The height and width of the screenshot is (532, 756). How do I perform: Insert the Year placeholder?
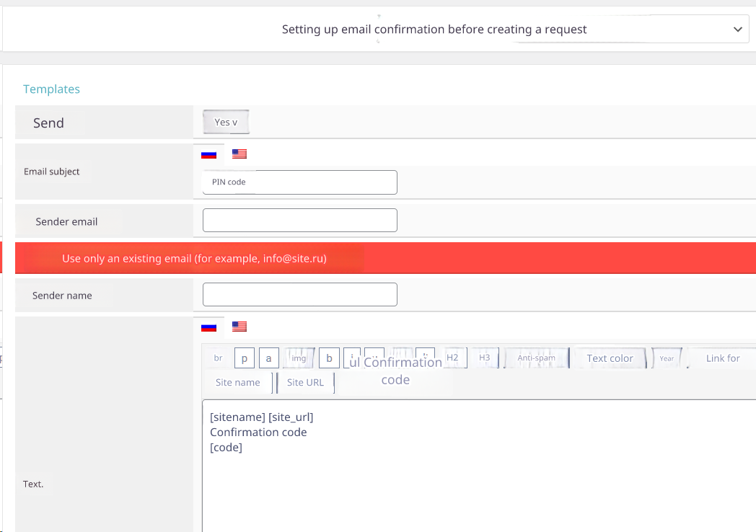[x=667, y=358]
